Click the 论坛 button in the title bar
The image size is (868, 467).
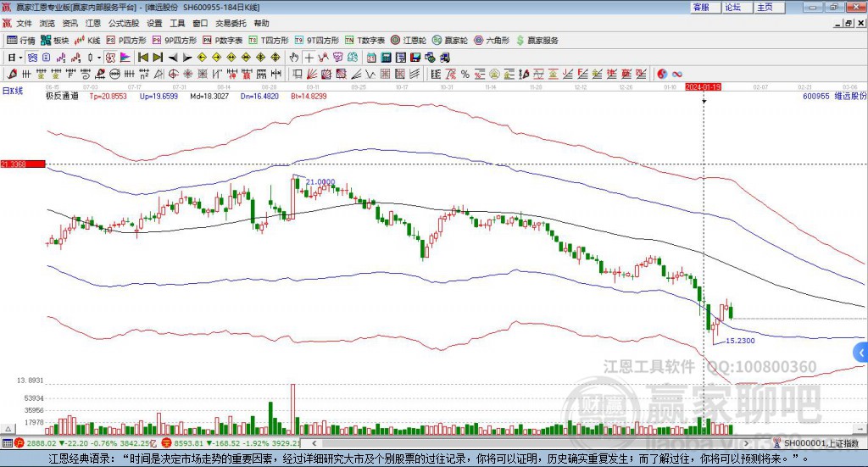pyautogui.click(x=737, y=7)
